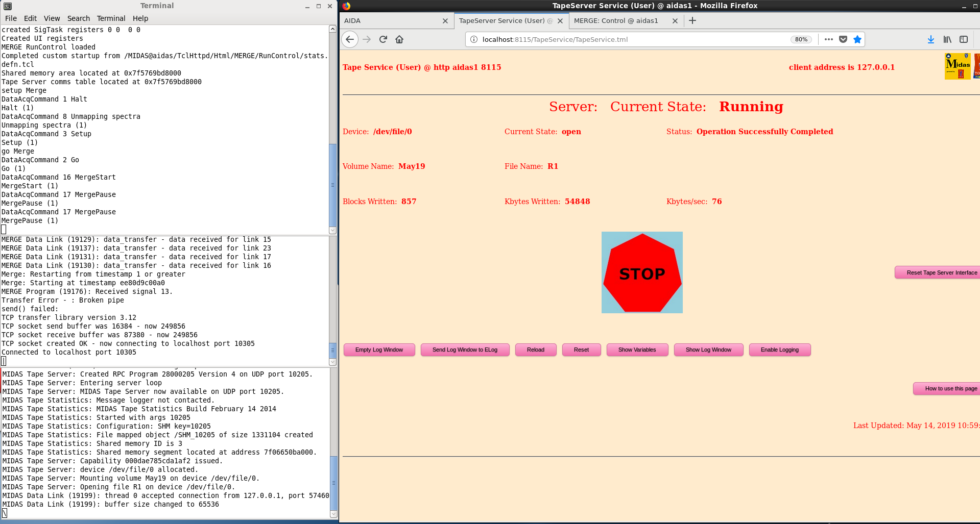
Task: Click the Running server state text
Action: [x=751, y=107]
